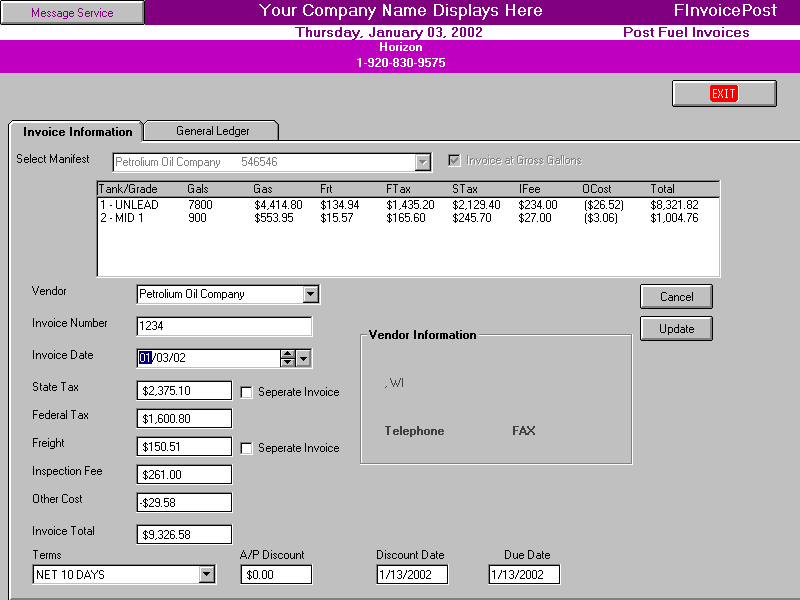Screen dimensions: 800x600
Task: Increment the Invoice Date spinner up arrow
Action: (x=288, y=354)
